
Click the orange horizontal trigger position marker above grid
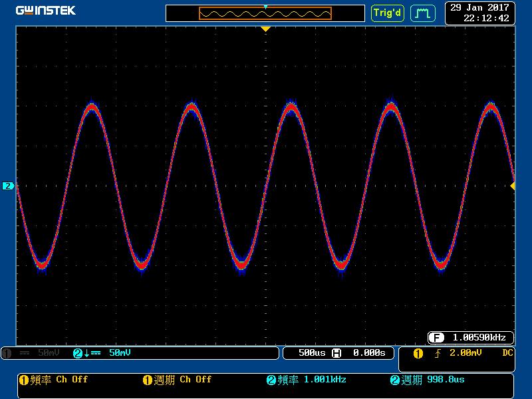pyautogui.click(x=265, y=29)
